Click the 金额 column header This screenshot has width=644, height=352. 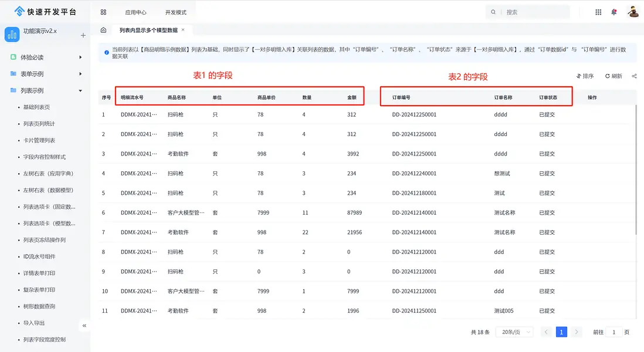(x=352, y=97)
